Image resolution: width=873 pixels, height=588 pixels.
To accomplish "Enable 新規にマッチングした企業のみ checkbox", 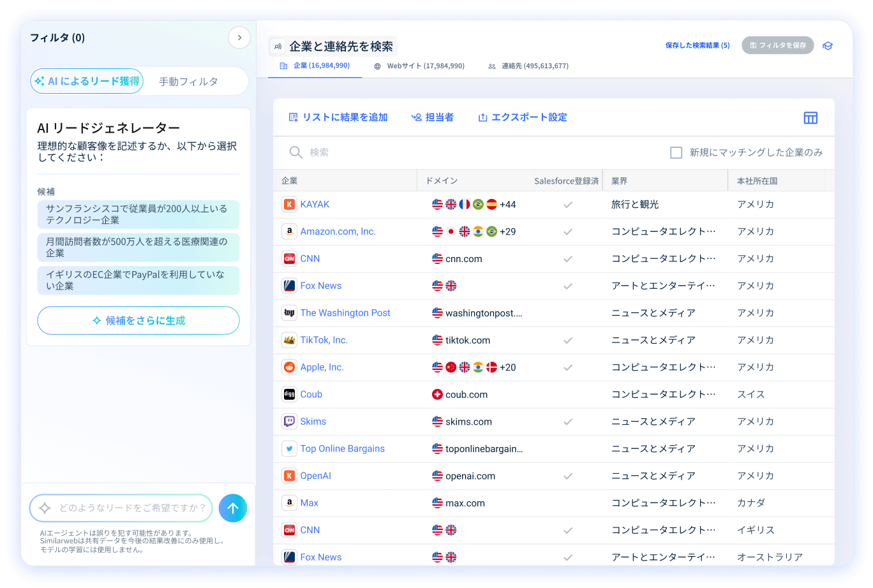I will pos(676,152).
